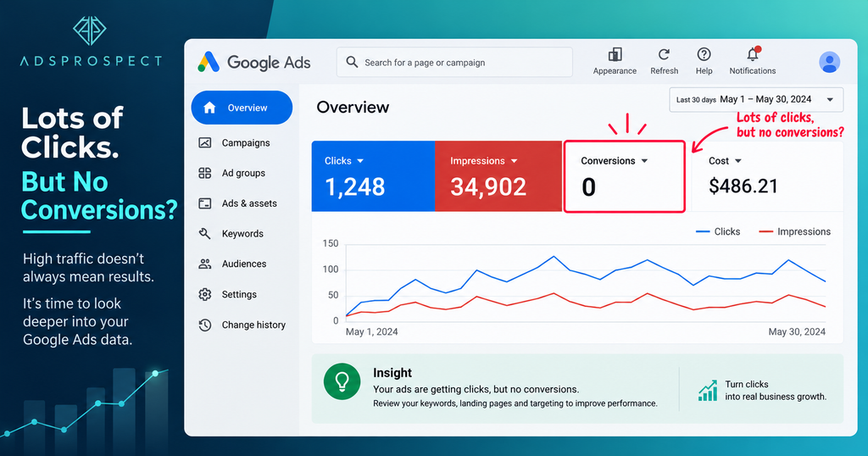Click 'Your ads are getting clicks' text

tap(476, 389)
